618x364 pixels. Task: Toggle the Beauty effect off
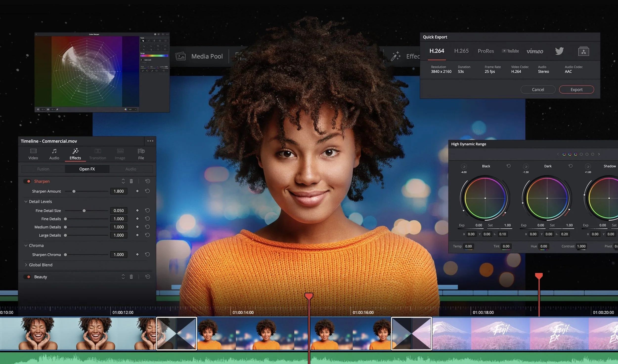pos(27,277)
